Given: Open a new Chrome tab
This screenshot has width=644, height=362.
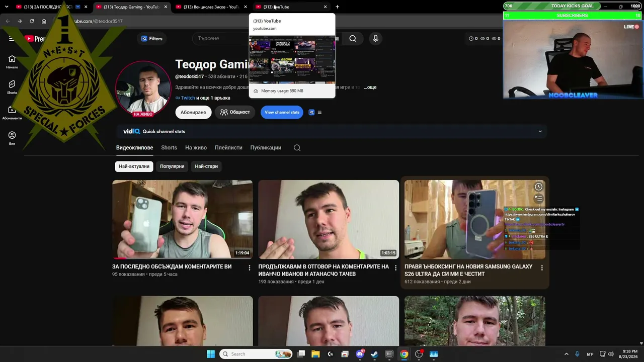Looking at the screenshot, I should (337, 7).
